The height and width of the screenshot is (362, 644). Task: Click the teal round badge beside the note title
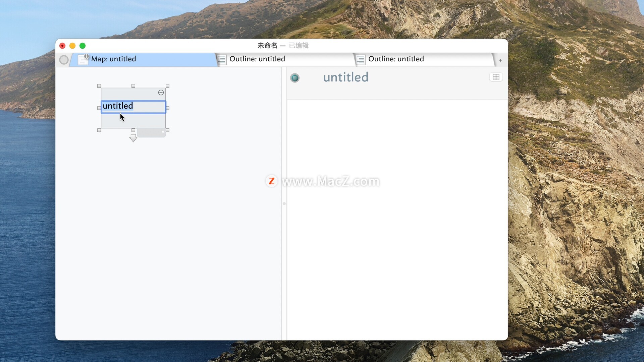point(295,78)
